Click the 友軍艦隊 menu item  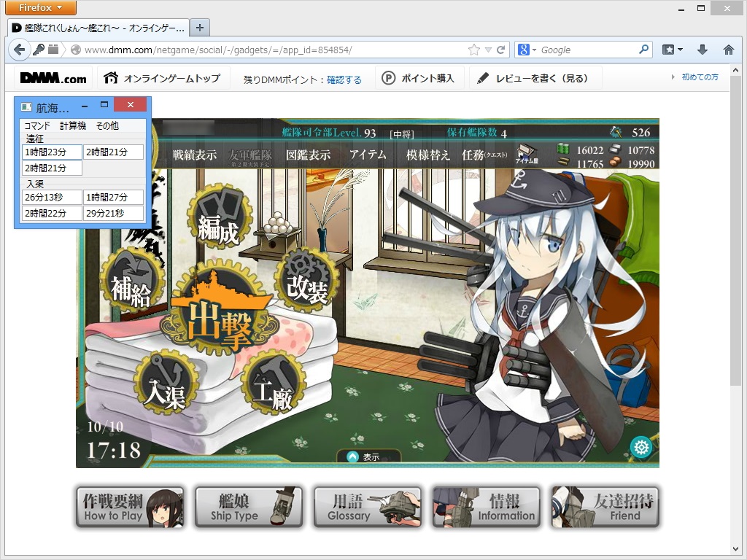tap(250, 156)
